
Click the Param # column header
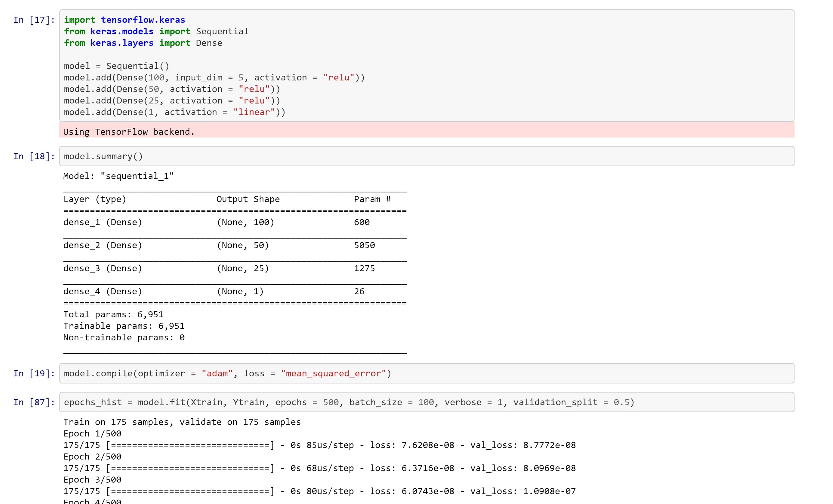(372, 199)
